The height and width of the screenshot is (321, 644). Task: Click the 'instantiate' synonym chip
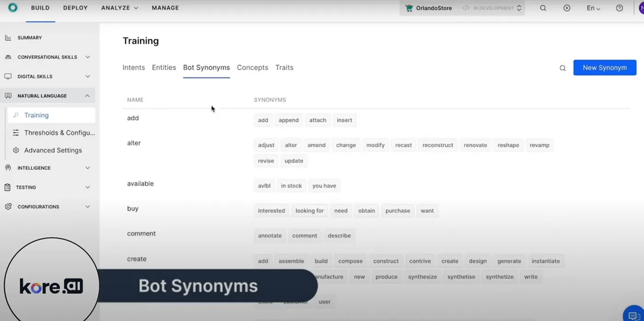[546, 261]
